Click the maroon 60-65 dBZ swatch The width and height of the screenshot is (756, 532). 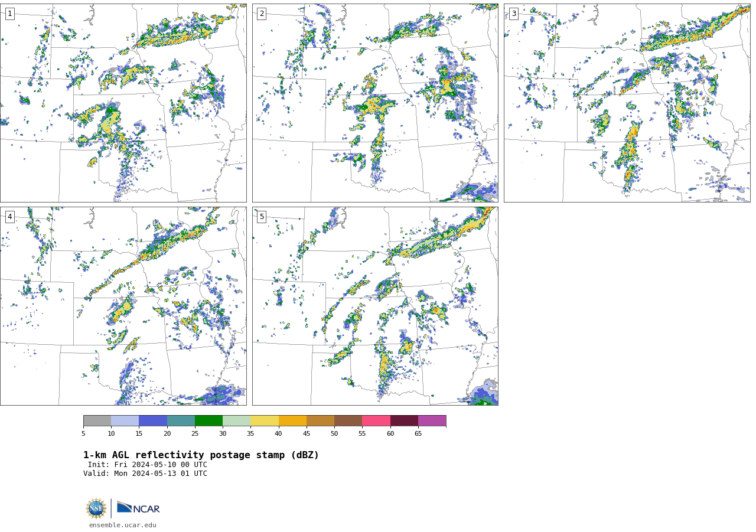pyautogui.click(x=404, y=421)
